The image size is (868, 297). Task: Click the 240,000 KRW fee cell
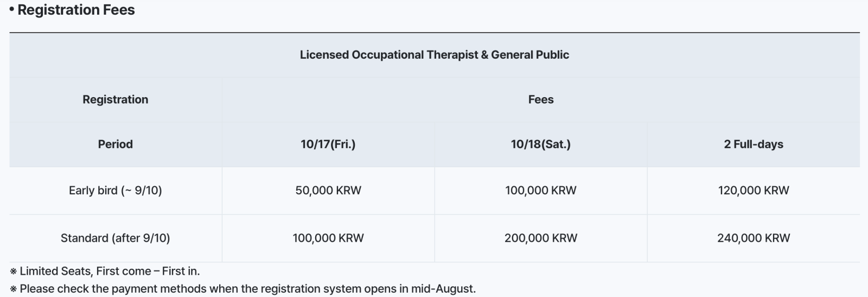tap(754, 238)
